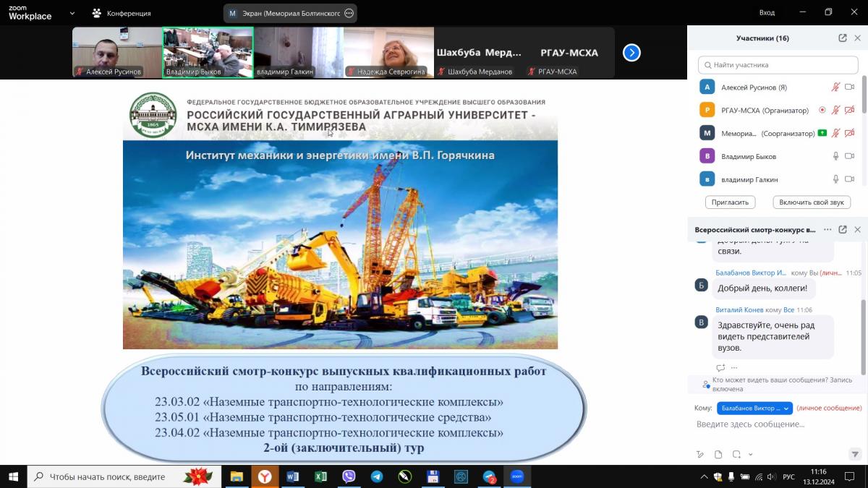868x488 pixels.
Task: Click the screenshot capture icon in chat
Action: tap(736, 455)
